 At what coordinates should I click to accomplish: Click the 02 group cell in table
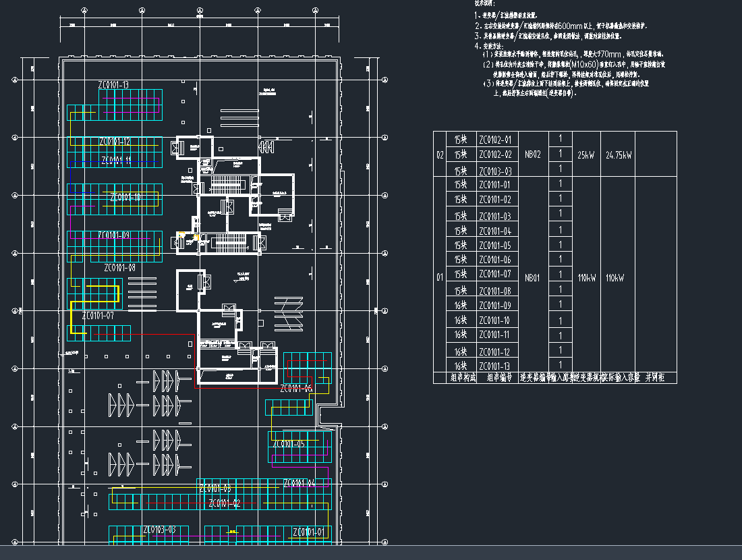coord(440,155)
